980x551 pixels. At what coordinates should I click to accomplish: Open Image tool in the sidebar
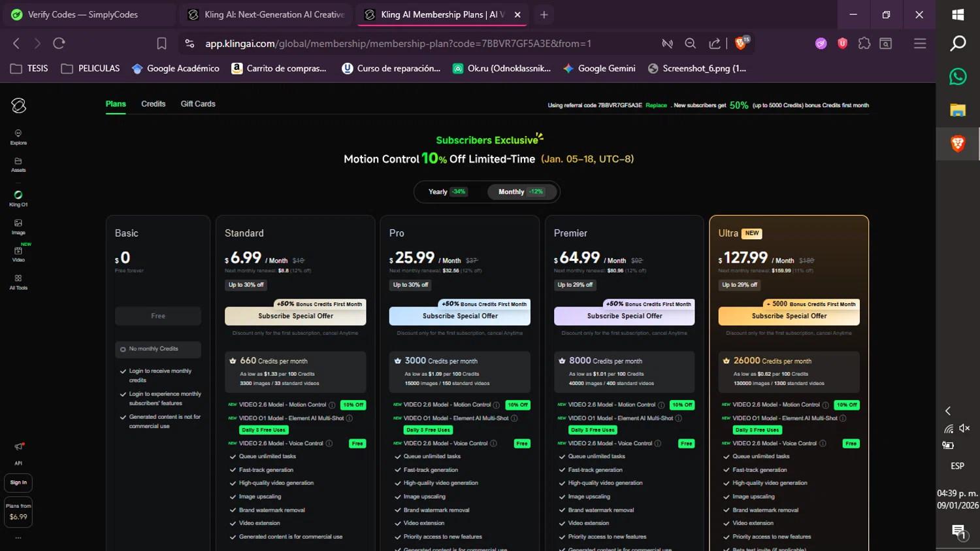tap(18, 227)
